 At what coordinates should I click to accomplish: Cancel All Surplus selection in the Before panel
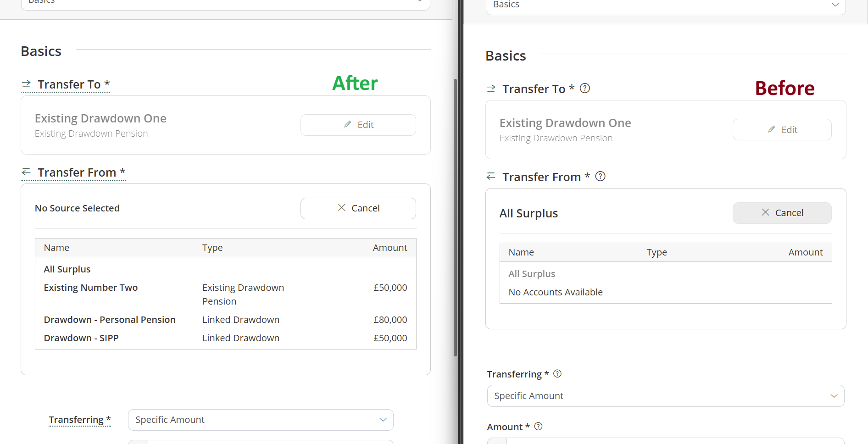click(x=782, y=213)
